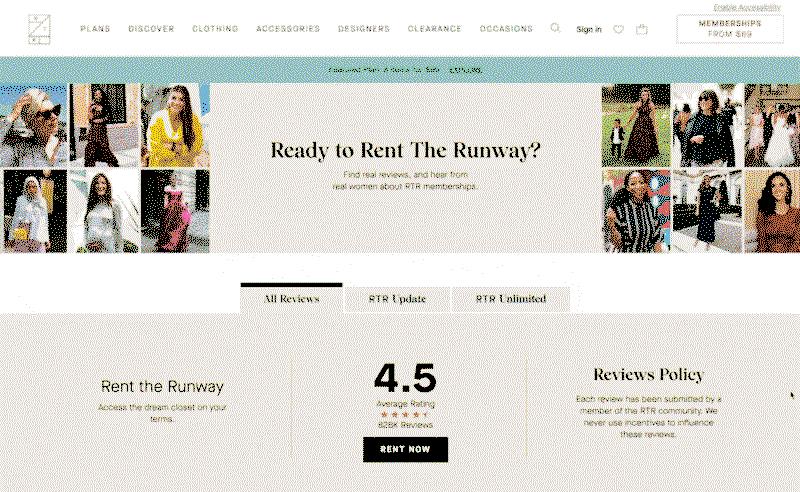Go to the Clearance section
Screen dimensions: 800x492
pyautogui.click(x=434, y=29)
